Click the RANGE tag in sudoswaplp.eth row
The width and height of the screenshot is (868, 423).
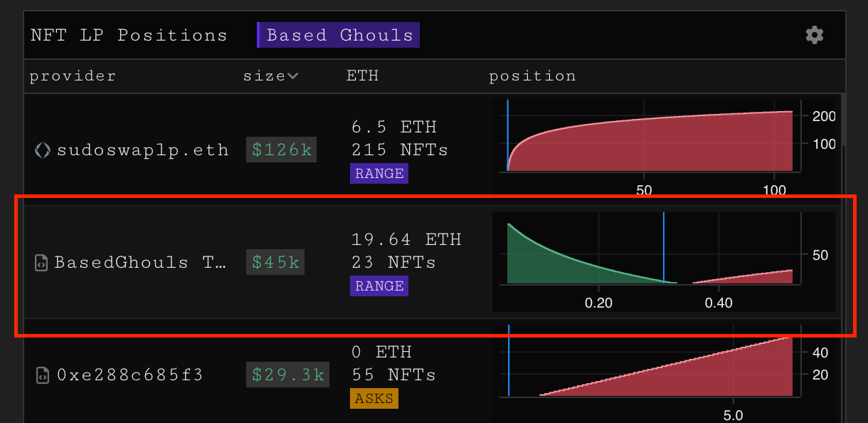coord(379,173)
